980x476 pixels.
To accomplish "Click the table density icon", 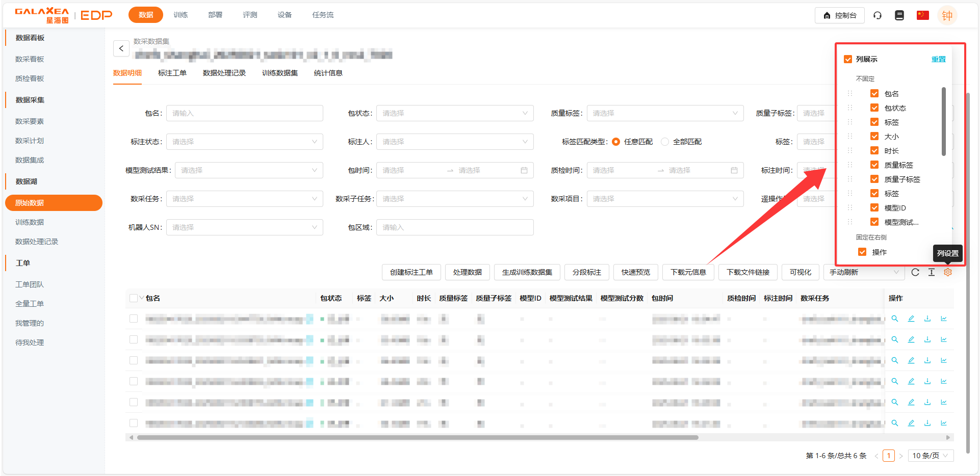I will 931,272.
